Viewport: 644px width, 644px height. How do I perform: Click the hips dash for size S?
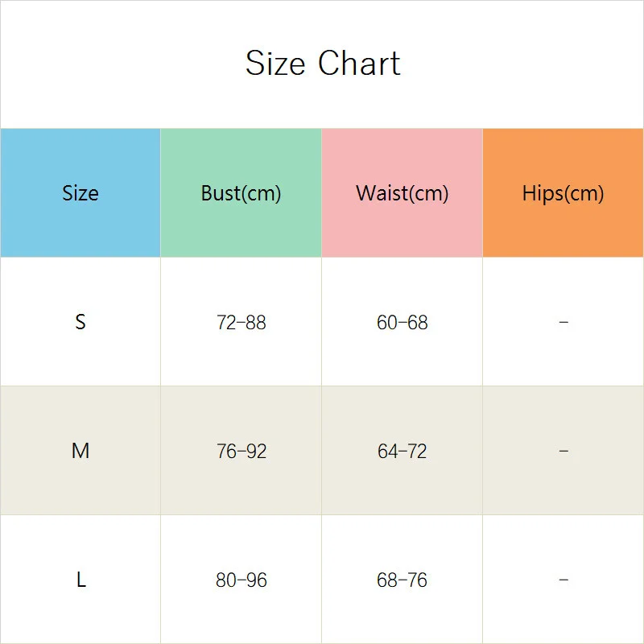click(x=563, y=322)
